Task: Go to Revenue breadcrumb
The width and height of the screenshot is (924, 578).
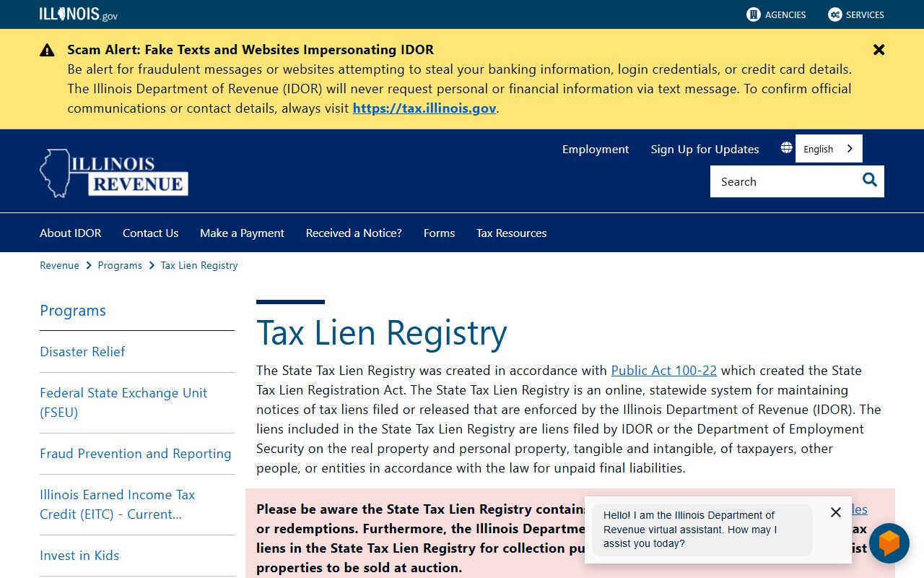Action: click(59, 265)
